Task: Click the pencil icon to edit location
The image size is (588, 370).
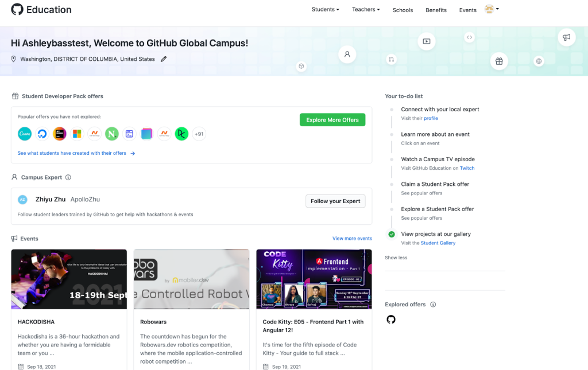Action: click(164, 59)
